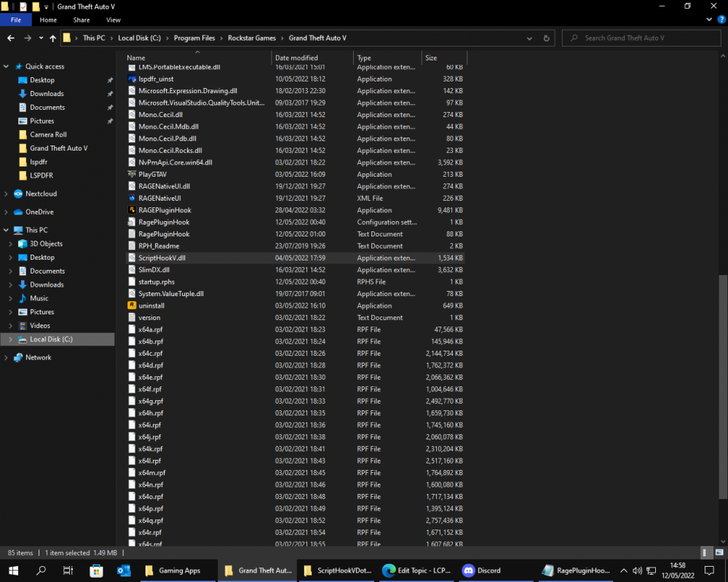Open the recent locations dropdown
This screenshot has height=582, width=728.
point(41,38)
